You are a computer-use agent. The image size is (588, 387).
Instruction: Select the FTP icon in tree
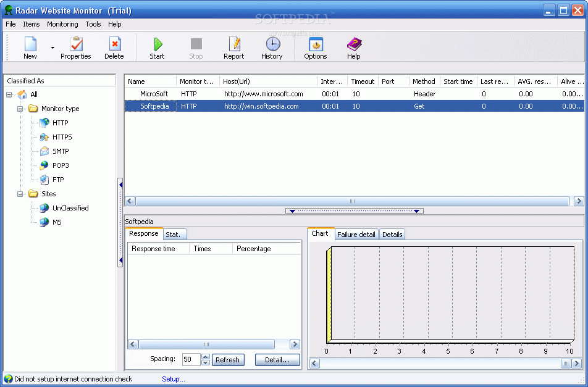[44, 180]
